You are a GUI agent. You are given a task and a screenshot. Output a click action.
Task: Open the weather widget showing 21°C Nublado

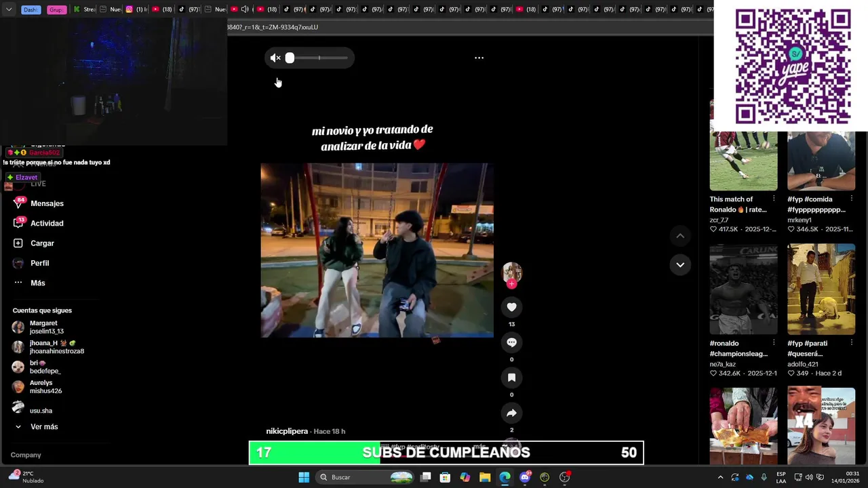click(x=26, y=477)
